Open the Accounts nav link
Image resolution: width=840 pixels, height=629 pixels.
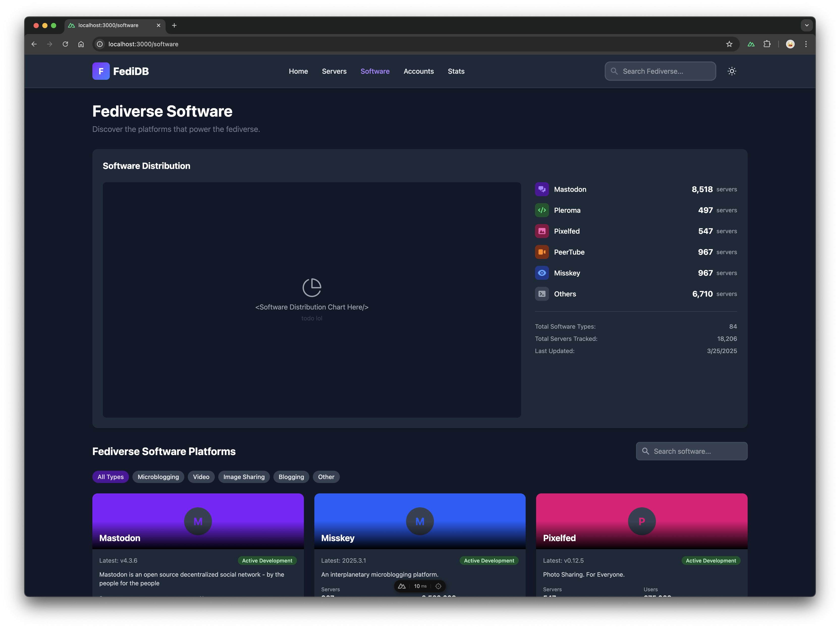point(418,71)
